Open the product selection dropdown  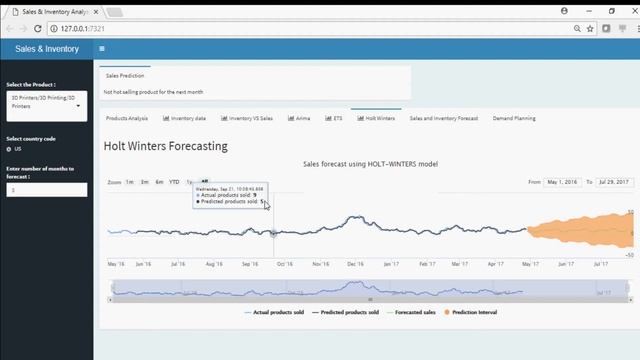47,106
